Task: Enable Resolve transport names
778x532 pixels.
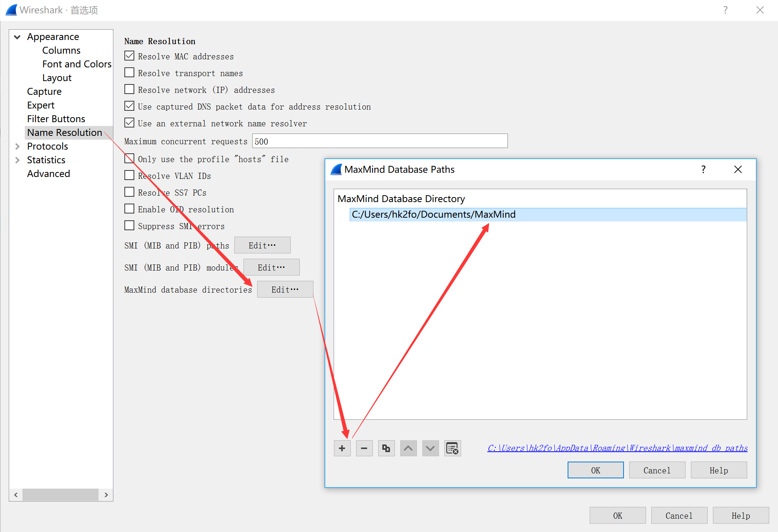Action: coord(129,73)
